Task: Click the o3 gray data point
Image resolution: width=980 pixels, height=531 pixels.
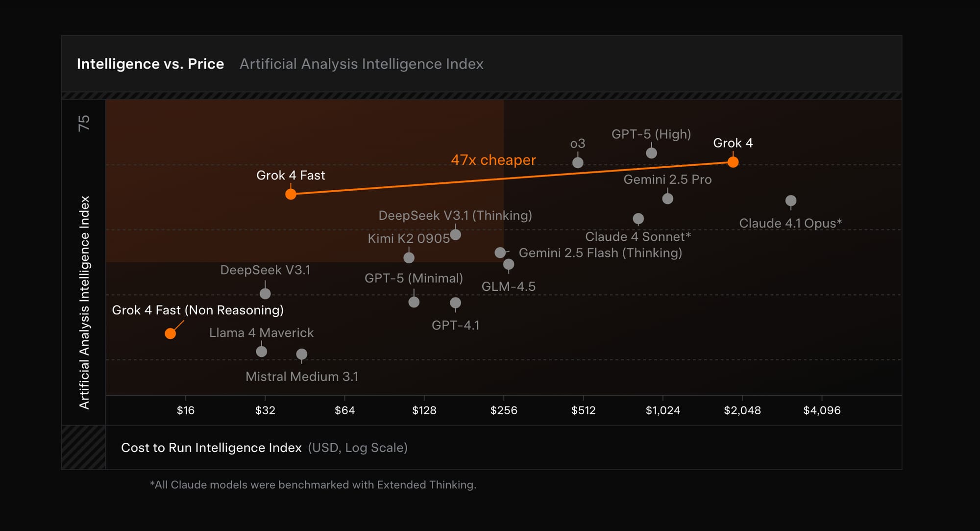Action: pyautogui.click(x=578, y=162)
